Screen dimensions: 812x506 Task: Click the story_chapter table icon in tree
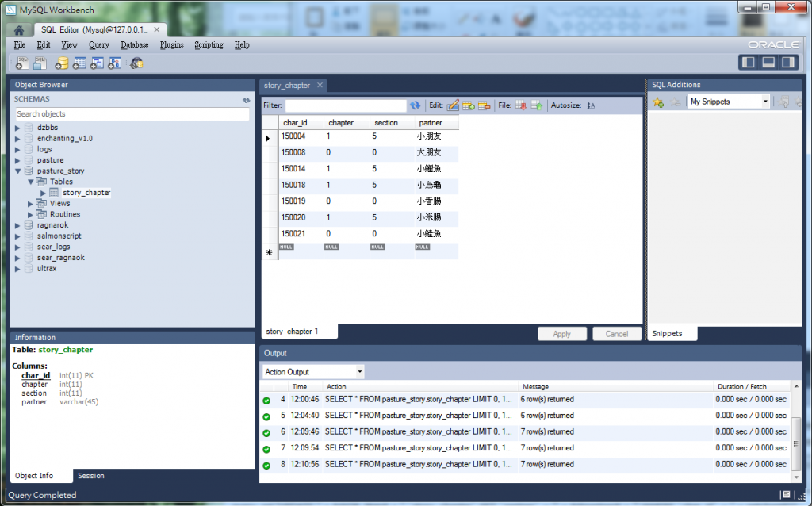click(54, 193)
